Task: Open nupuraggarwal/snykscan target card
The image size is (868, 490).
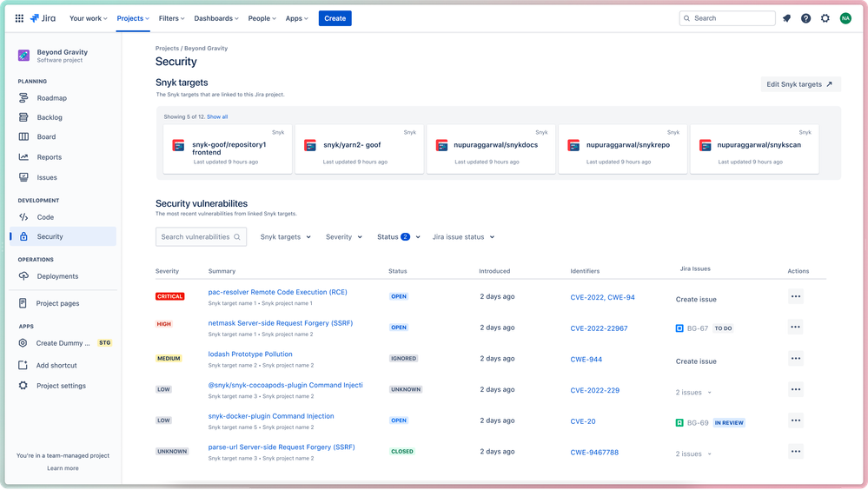Action: [754, 149]
